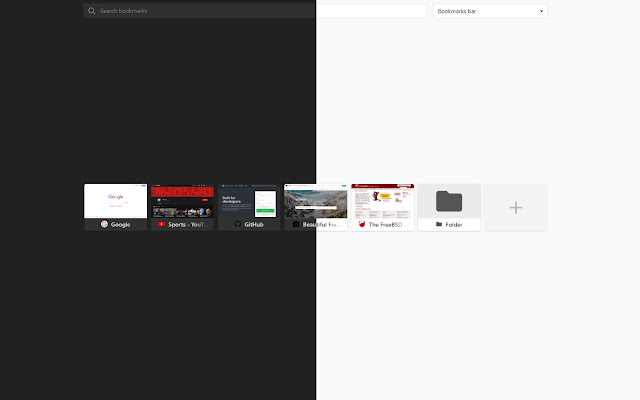Click the camera favicon icon
The image size is (640, 400).
[x=296, y=224]
